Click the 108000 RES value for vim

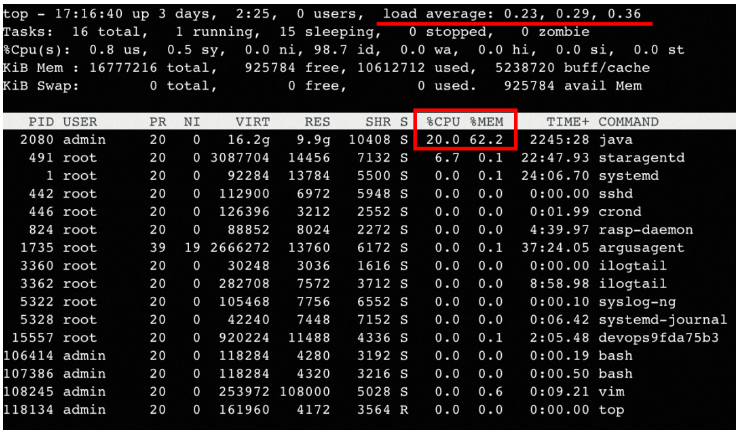pyautogui.click(x=304, y=392)
